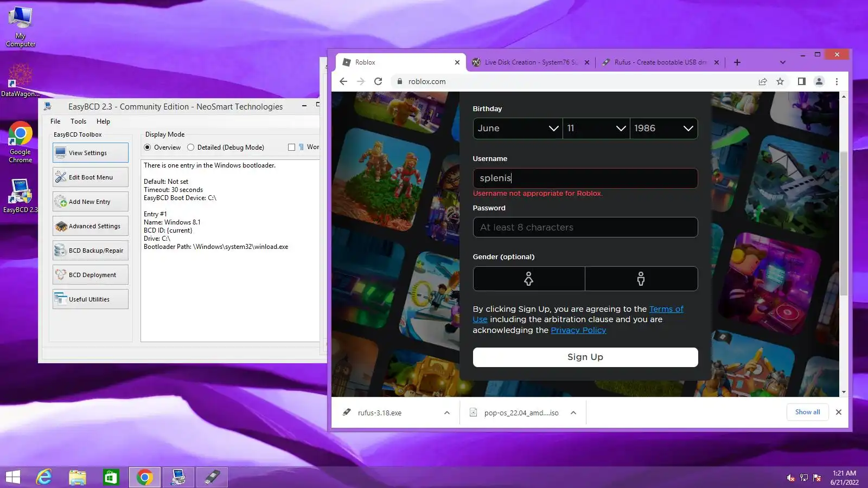Screen dimensions: 868x488
Task: Open Windows Store from taskbar
Action: pyautogui.click(x=111, y=477)
